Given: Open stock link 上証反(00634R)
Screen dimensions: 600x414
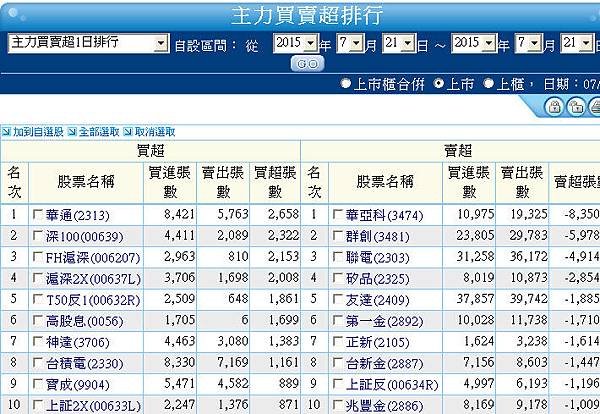Looking at the screenshot, I should coord(392,385).
